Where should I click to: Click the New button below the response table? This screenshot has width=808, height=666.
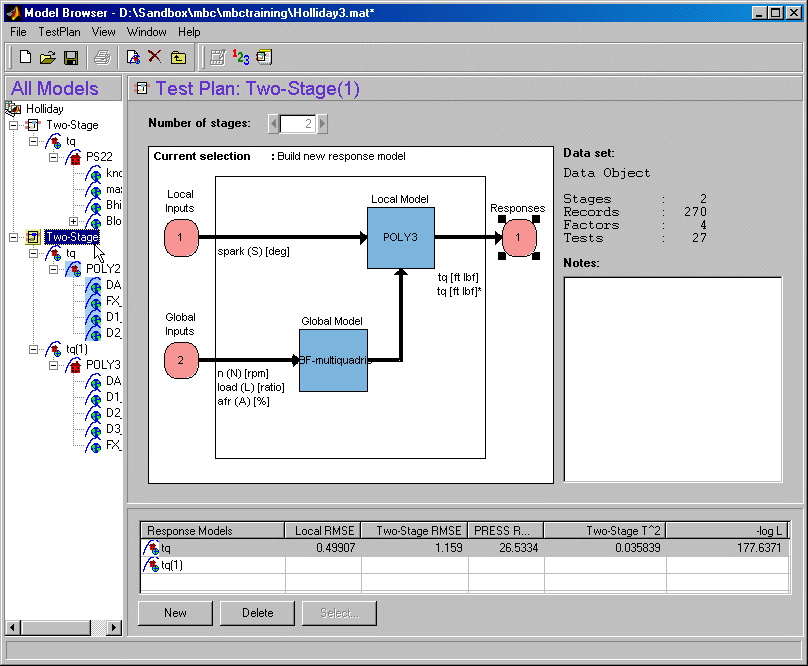175,613
